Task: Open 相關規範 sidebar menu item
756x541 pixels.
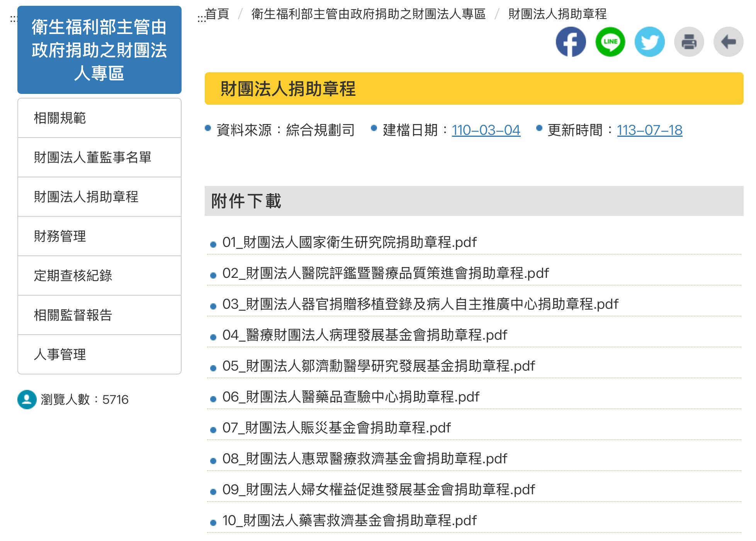Action: pos(60,118)
